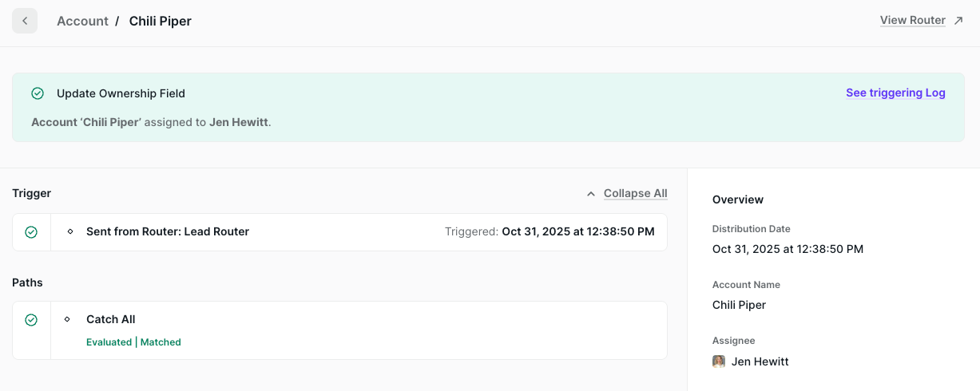Click the back arrow button

[25, 21]
